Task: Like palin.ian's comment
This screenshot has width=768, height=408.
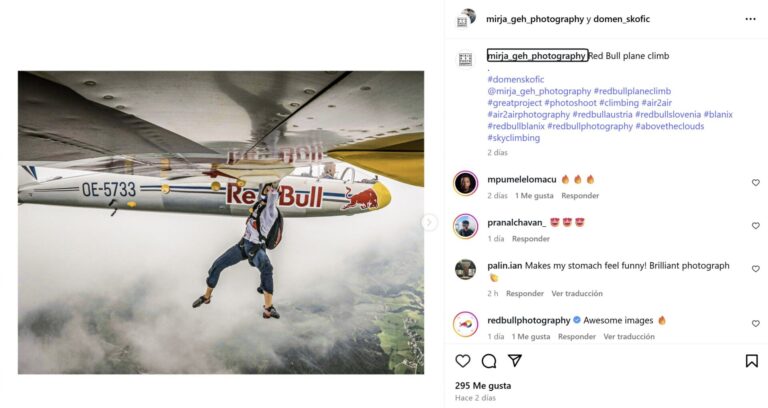Action: [x=755, y=270]
